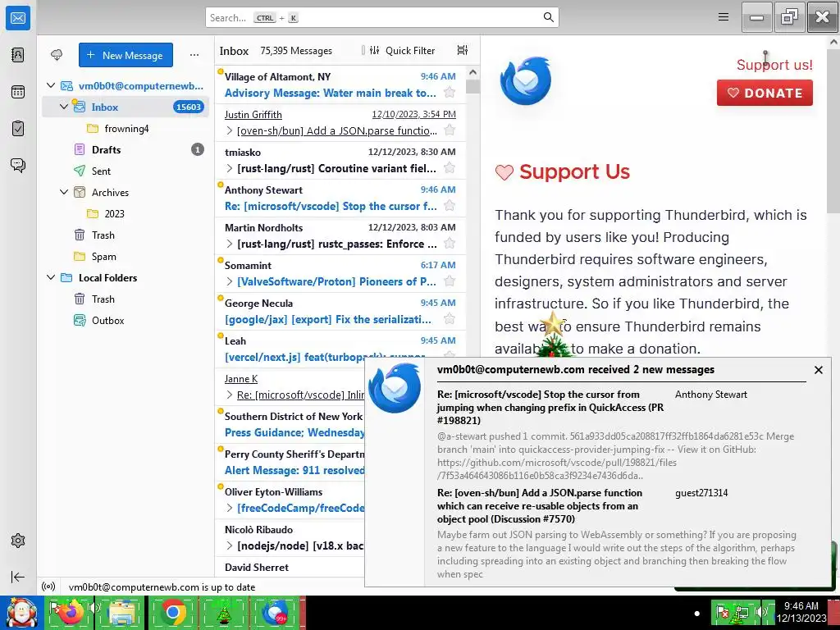
Task: Open the Thunderbird app menu
Action: pos(724,17)
